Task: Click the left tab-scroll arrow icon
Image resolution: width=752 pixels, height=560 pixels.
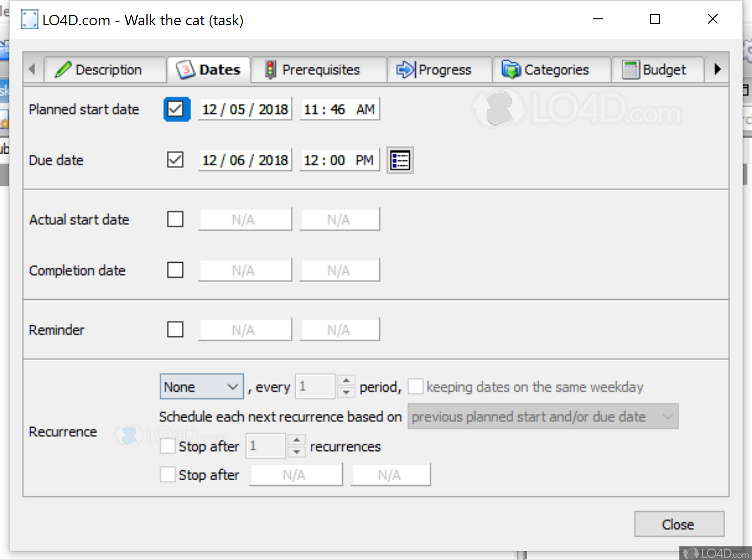Action: tap(33, 69)
